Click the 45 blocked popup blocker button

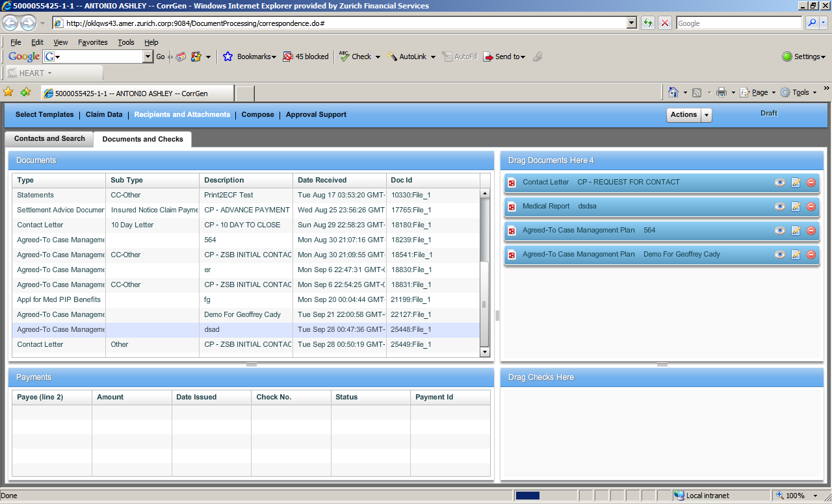pyautogui.click(x=305, y=57)
